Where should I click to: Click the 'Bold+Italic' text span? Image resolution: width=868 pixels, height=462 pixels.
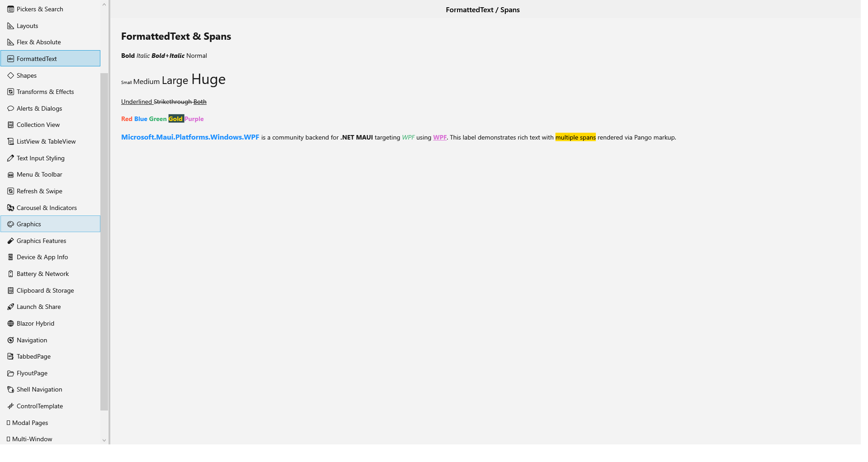coord(168,56)
